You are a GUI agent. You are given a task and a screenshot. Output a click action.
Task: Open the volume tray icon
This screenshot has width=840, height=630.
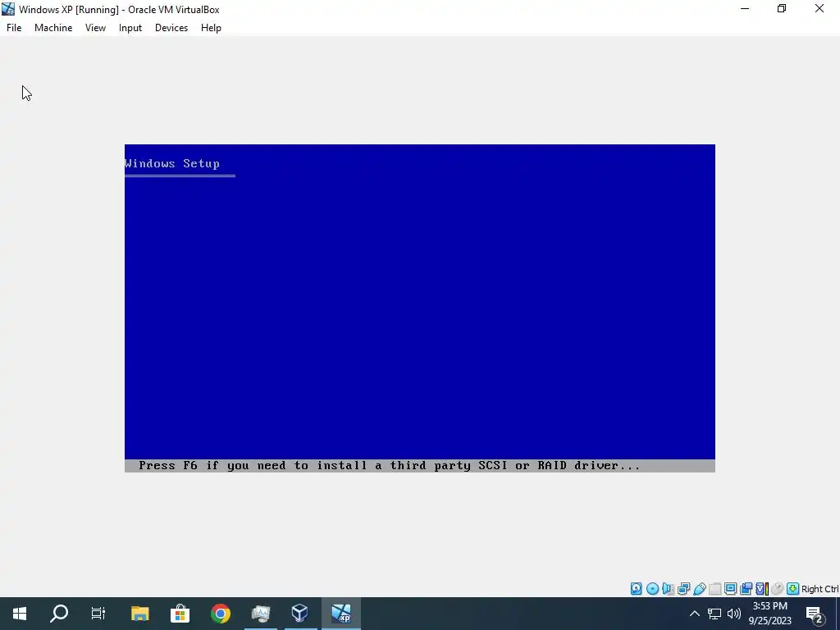(x=734, y=614)
